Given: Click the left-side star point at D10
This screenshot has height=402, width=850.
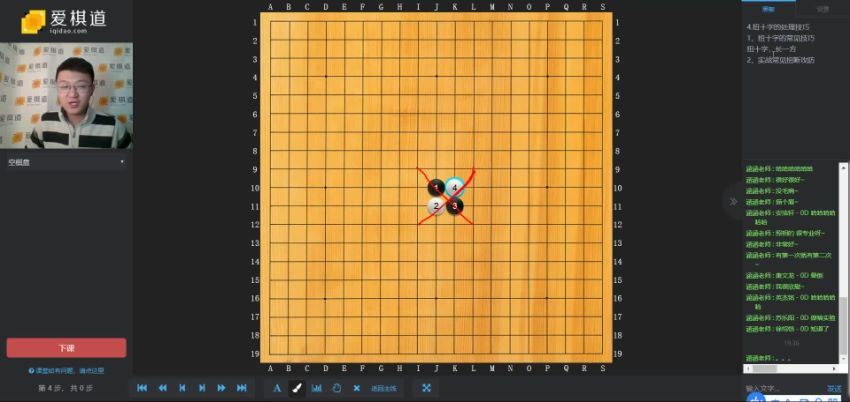Looking at the screenshot, I should tap(326, 187).
